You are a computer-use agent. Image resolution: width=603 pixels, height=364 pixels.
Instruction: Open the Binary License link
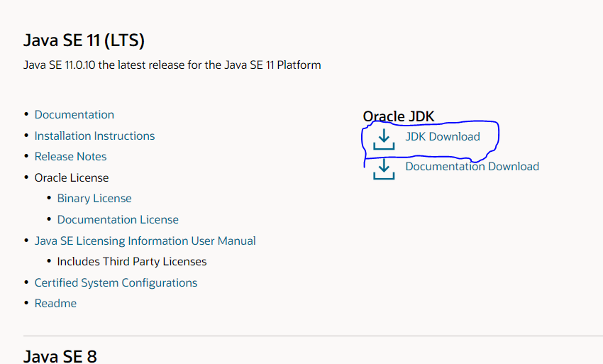pyautogui.click(x=94, y=199)
